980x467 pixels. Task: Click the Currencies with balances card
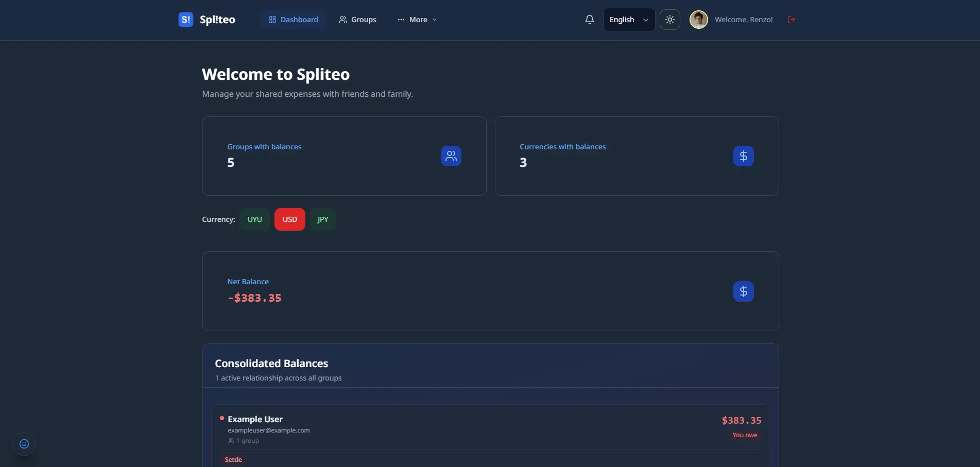tap(637, 156)
